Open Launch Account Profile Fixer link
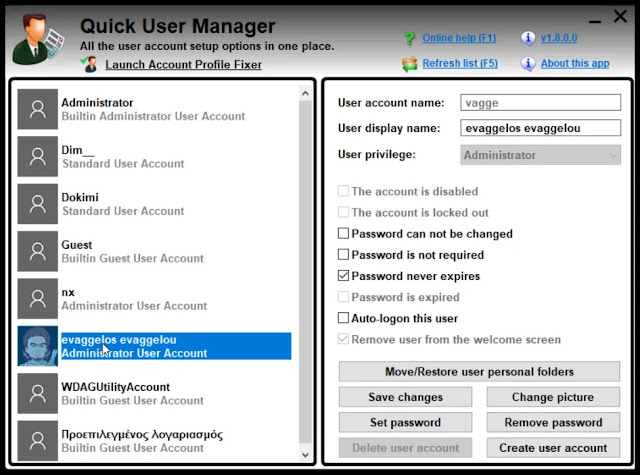 click(183, 64)
